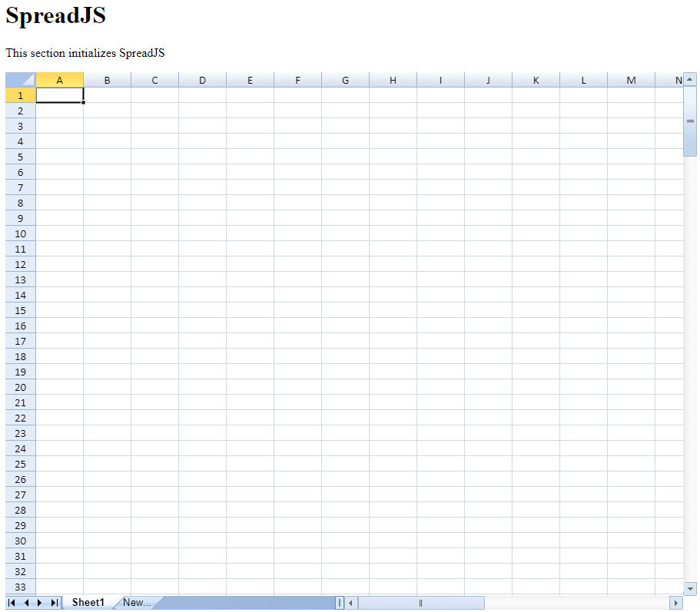The width and height of the screenshot is (700, 612).
Task: Click cell D4 in the grid
Action: click(203, 141)
